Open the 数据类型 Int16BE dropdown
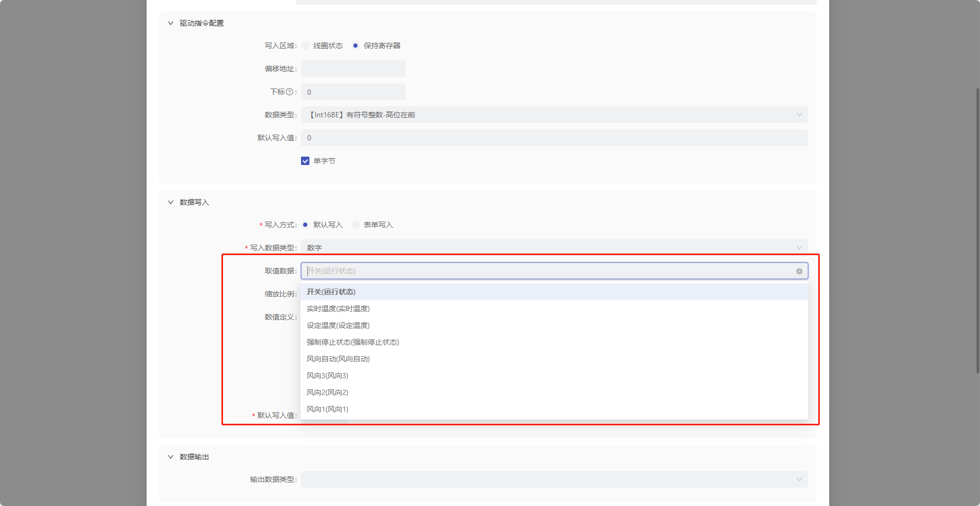Viewport: 980px width, 506px height. pyautogui.click(x=554, y=115)
